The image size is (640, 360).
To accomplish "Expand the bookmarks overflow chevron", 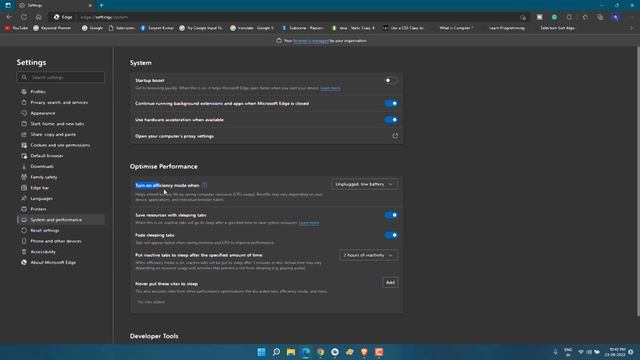I will (x=631, y=28).
